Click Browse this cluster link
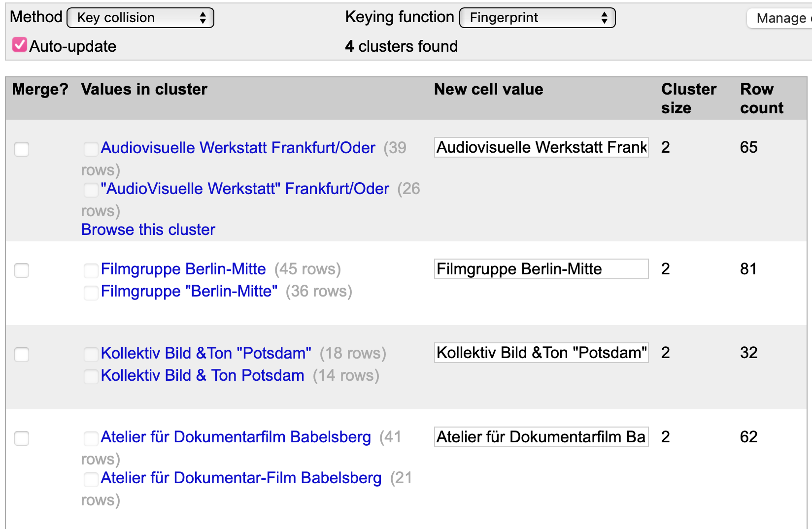Viewport: 812px width, 529px height. pos(148,230)
